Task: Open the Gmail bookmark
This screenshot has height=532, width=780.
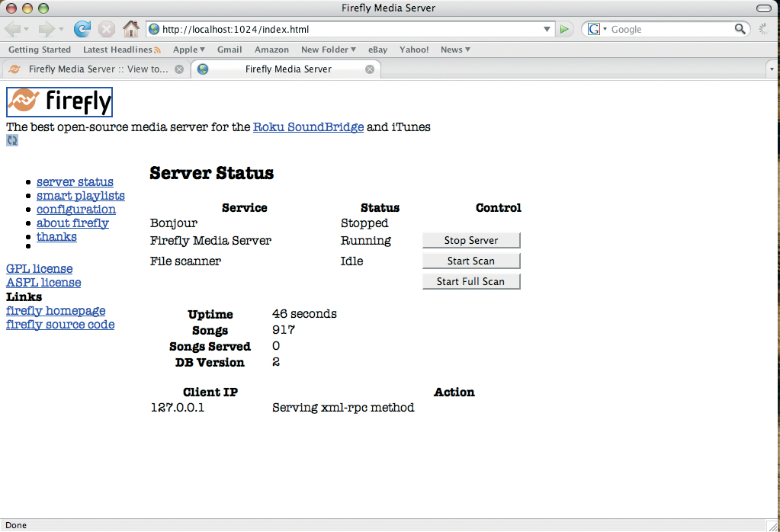Action: coord(230,50)
